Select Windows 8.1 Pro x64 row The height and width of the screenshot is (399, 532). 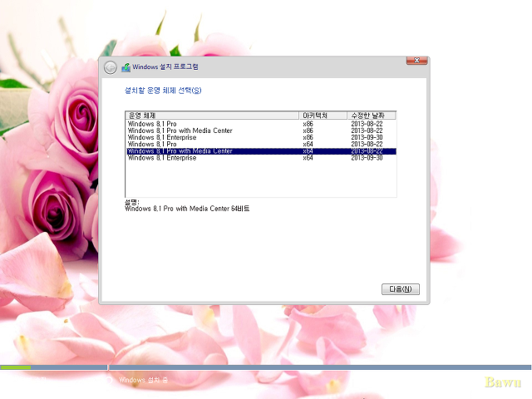261,144
